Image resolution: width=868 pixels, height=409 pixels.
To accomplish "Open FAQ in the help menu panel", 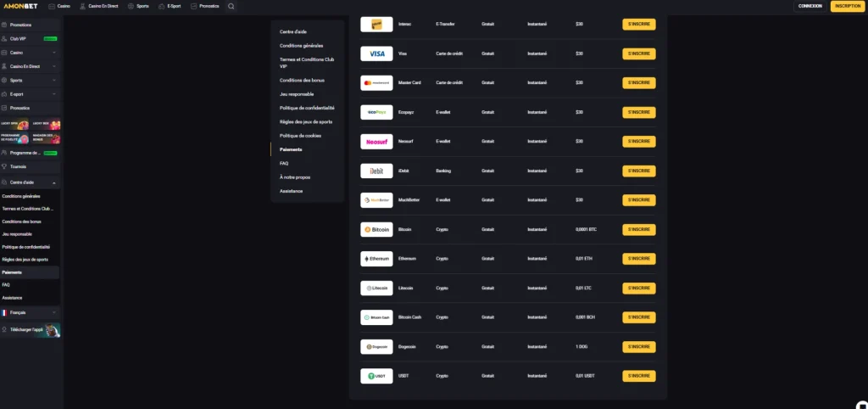I will coord(284,164).
